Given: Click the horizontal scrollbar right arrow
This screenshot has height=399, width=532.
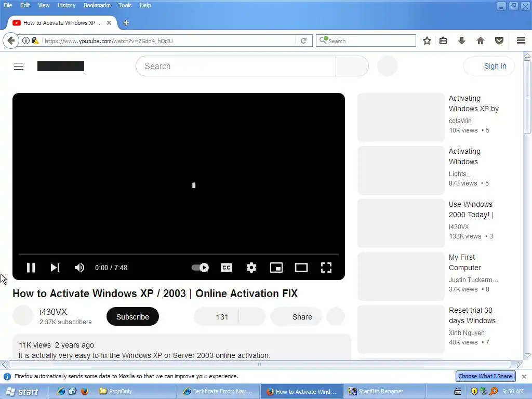Looking at the screenshot, I should [x=519, y=364].
